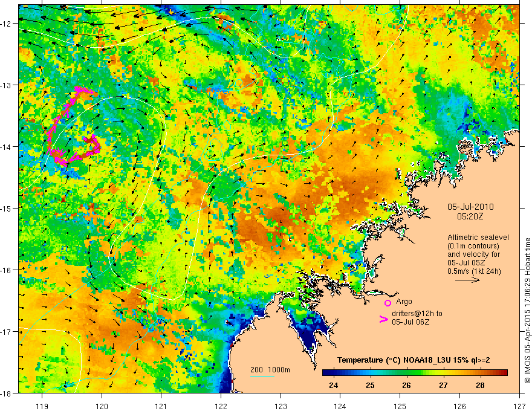532x411 pixels.
Task: Click the latitude axis label '-12'
Action: (6, 24)
